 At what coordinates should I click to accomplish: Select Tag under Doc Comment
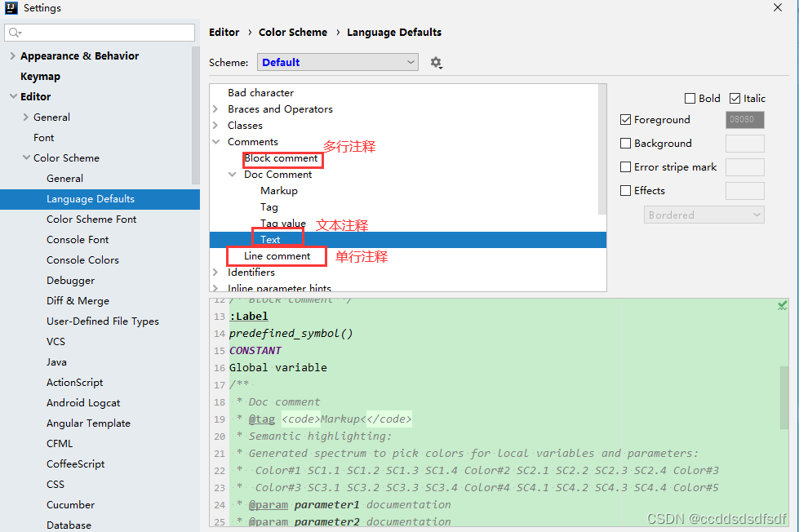pos(269,207)
